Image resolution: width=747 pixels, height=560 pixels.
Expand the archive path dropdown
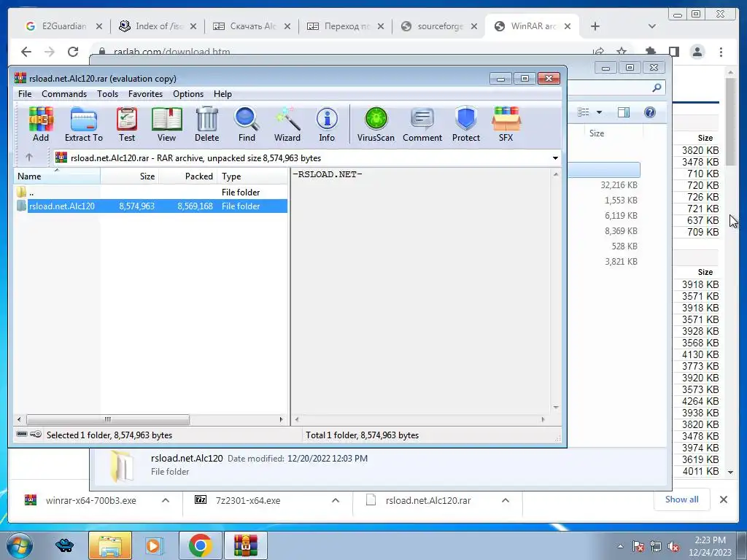click(x=555, y=157)
